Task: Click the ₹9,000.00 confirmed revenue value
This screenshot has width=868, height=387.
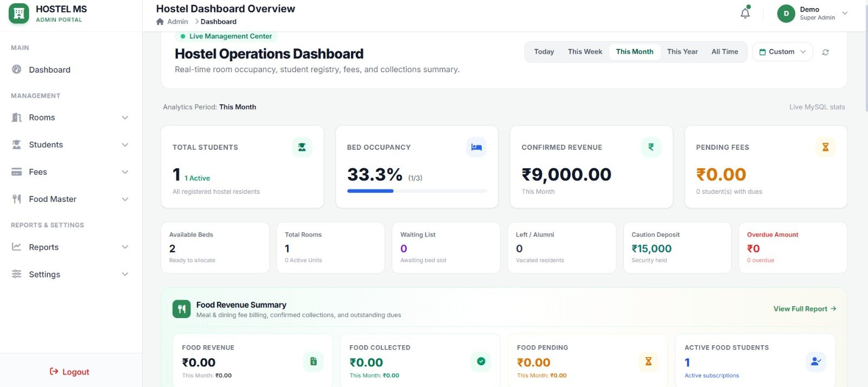Action: coord(566,174)
